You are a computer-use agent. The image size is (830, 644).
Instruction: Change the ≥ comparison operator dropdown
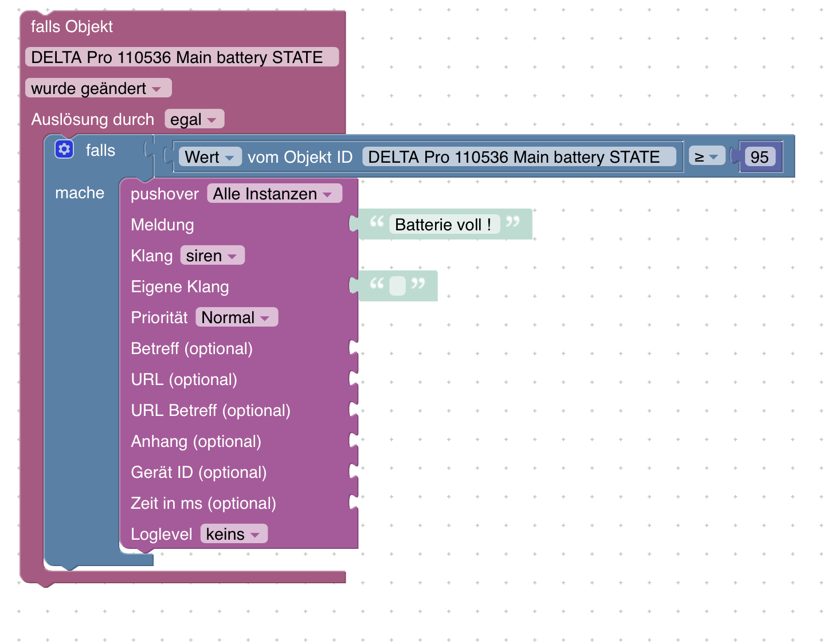[x=707, y=156]
